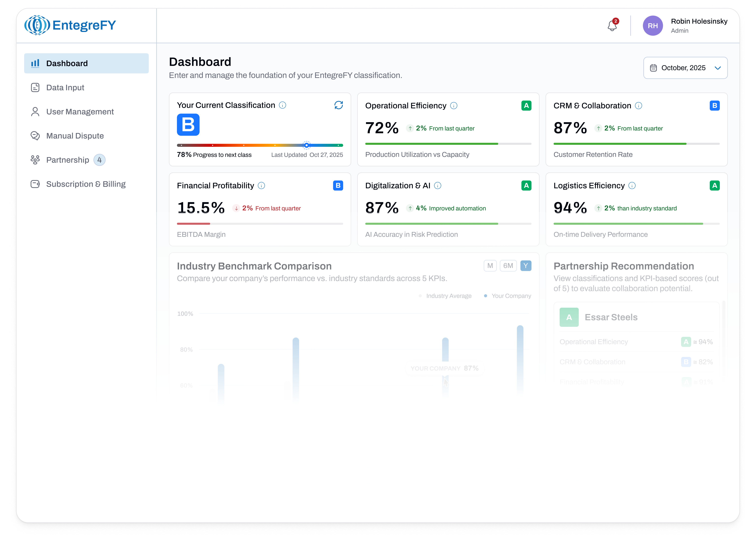This screenshot has height=547, width=756.
Task: Click the Production Utilization vs Capacity label
Action: [417, 155]
